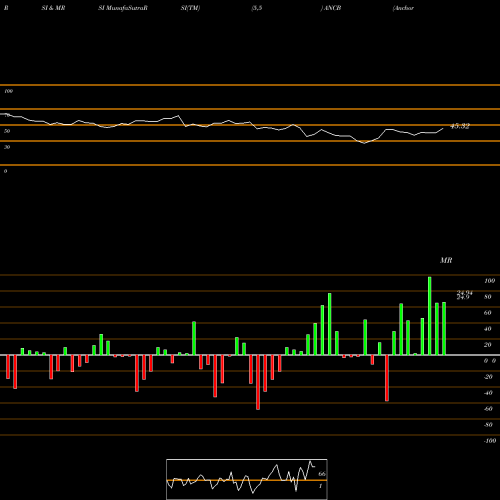The width and height of the screenshot is (500, 500).
Task: Click the -100 label on MR axis
Action: point(490,441)
